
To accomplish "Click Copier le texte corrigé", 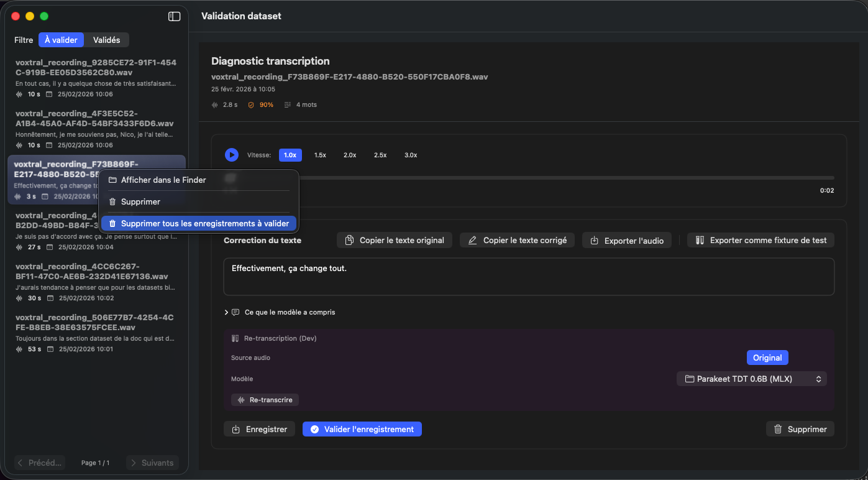I will [x=518, y=240].
